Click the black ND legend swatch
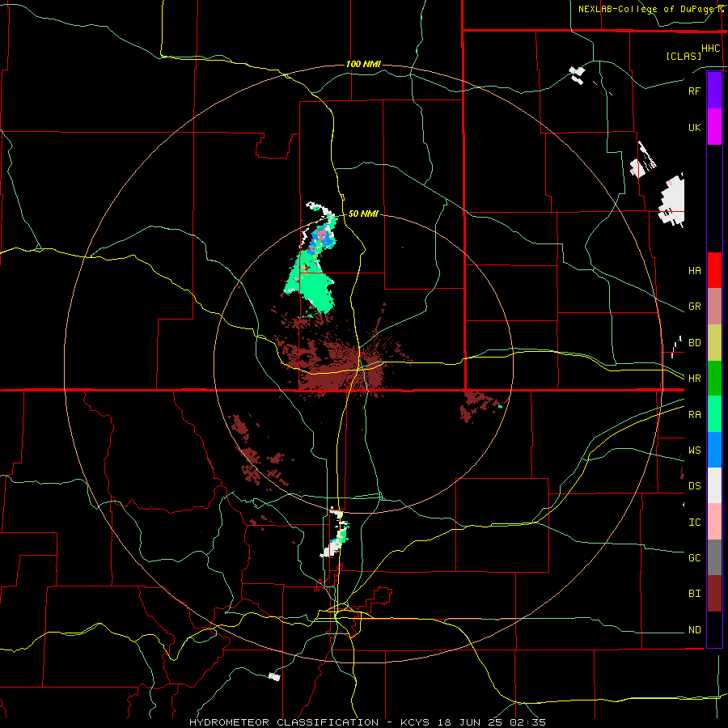Viewport: 728px width, 728px height. [714, 629]
